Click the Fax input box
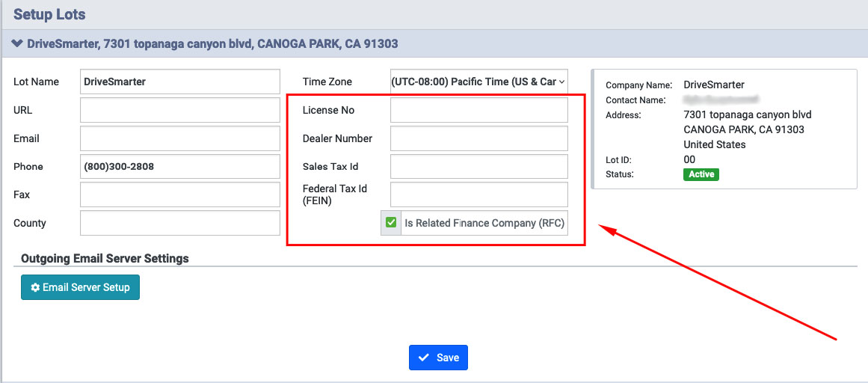Viewport: 868px width, 383px height. coord(179,194)
